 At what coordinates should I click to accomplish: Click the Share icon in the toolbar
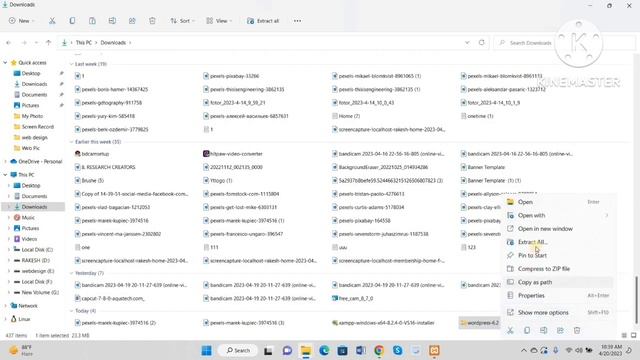[x=132, y=21]
